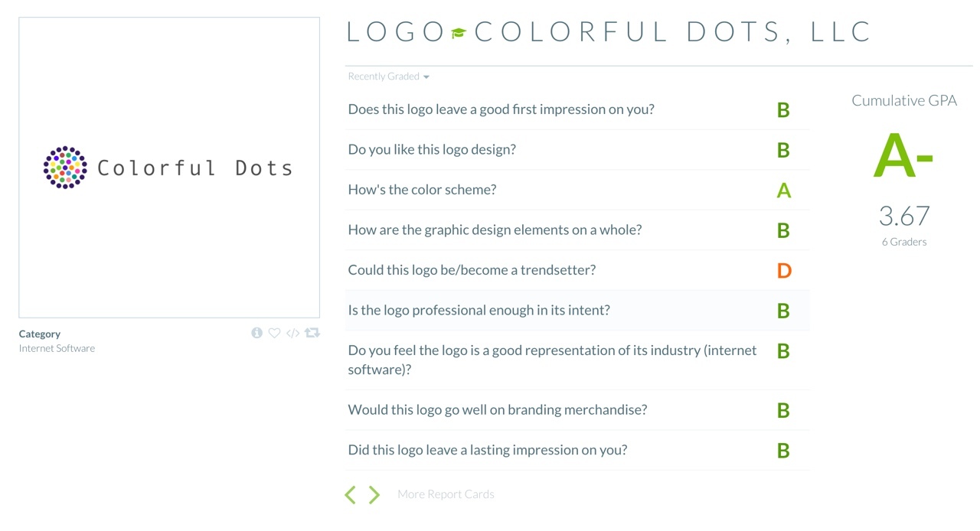Select the branding merchandise question row

(x=577, y=410)
